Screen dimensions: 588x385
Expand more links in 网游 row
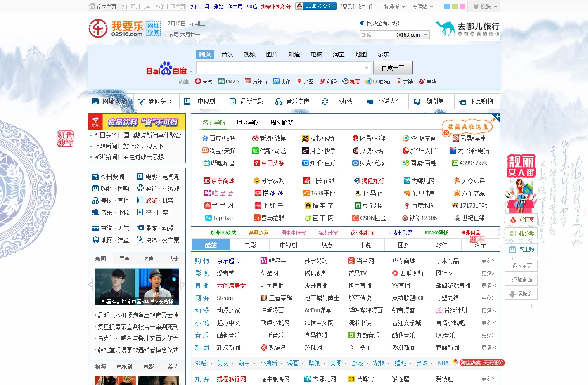[489, 298]
